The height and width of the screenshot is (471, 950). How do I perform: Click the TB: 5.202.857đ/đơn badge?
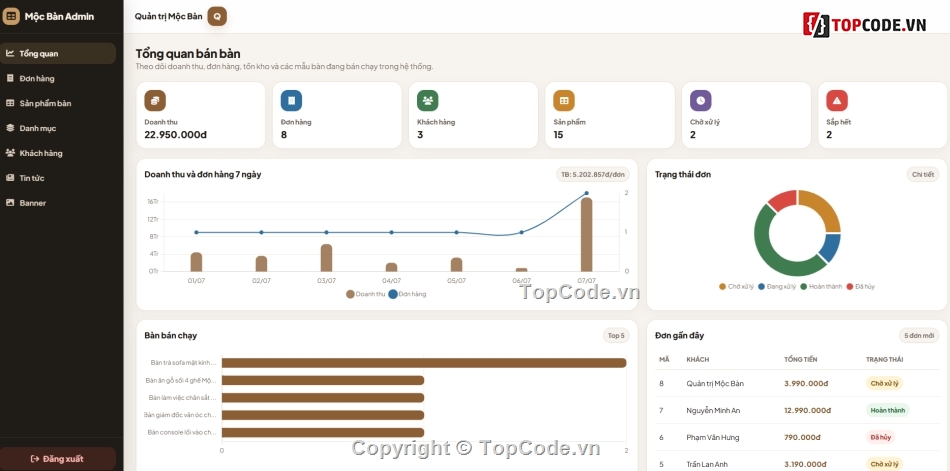point(593,175)
